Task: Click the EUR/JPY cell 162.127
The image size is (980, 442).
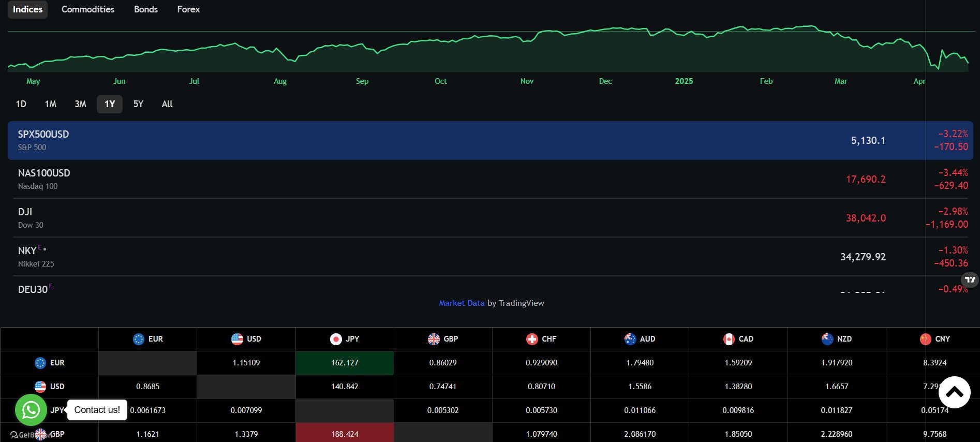Action: (345, 363)
